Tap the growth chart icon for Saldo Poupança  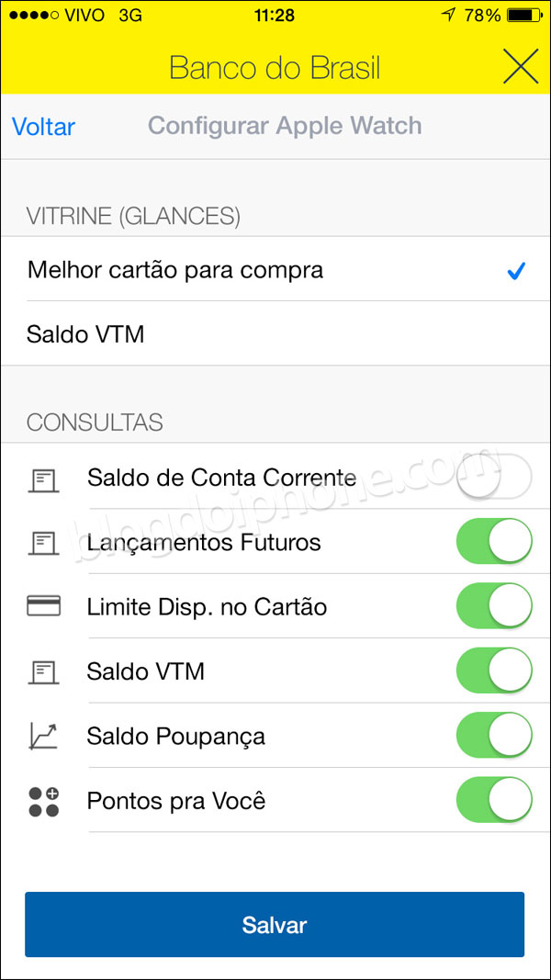44,736
